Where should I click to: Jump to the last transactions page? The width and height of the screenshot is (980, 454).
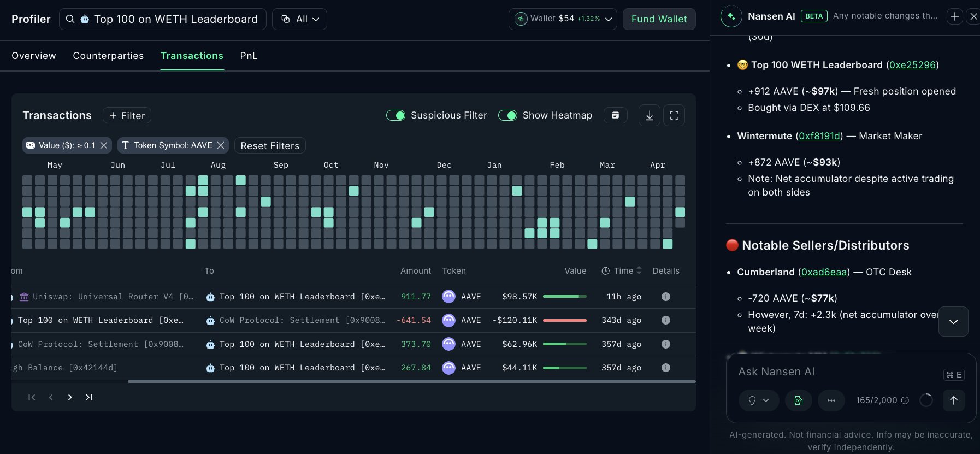pyautogui.click(x=89, y=397)
